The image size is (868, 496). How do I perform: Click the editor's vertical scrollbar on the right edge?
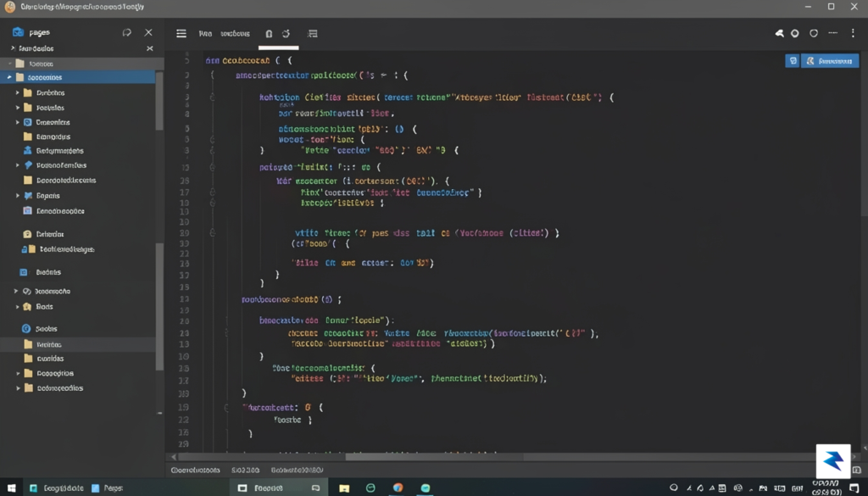(864, 133)
